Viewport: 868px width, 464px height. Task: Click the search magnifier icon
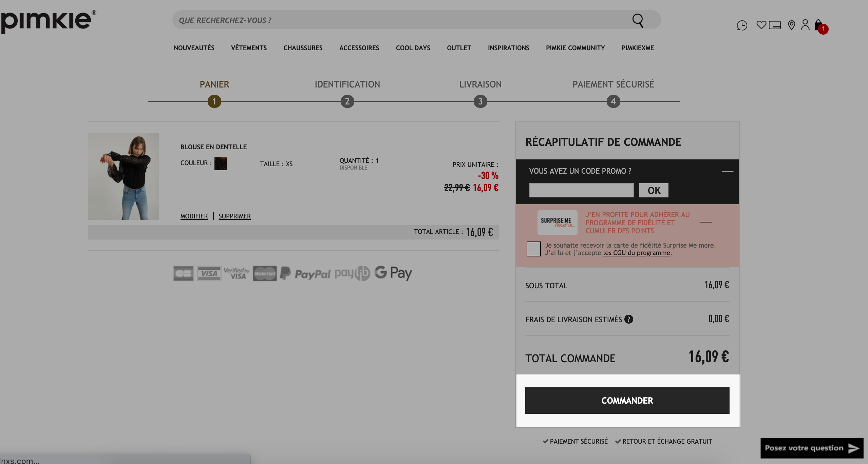tap(638, 20)
